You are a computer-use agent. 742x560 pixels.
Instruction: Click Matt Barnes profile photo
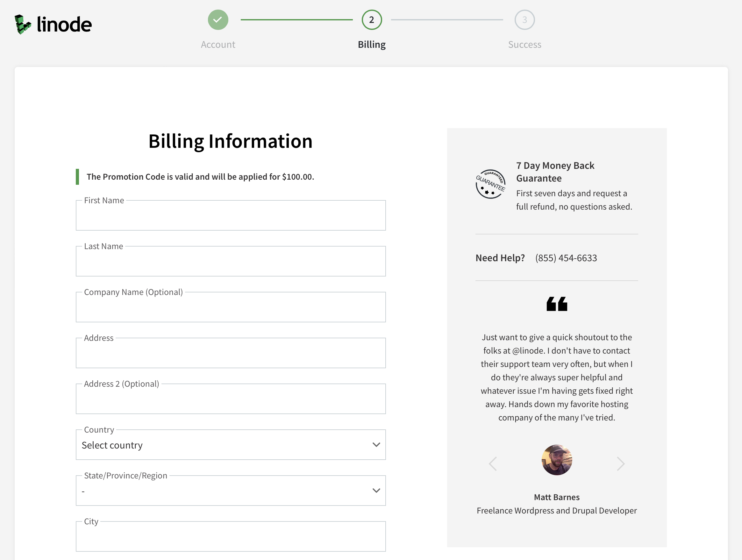coord(557,460)
